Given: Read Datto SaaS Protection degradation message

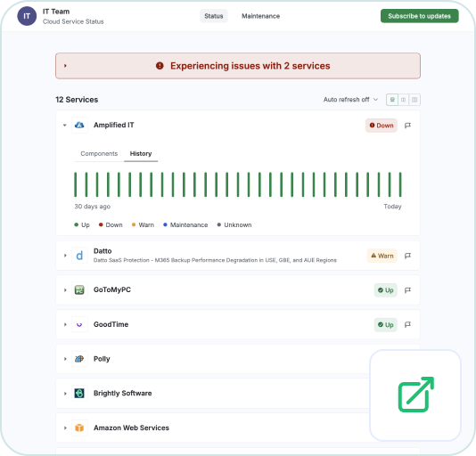Looking at the screenshot, I should (x=215, y=260).
